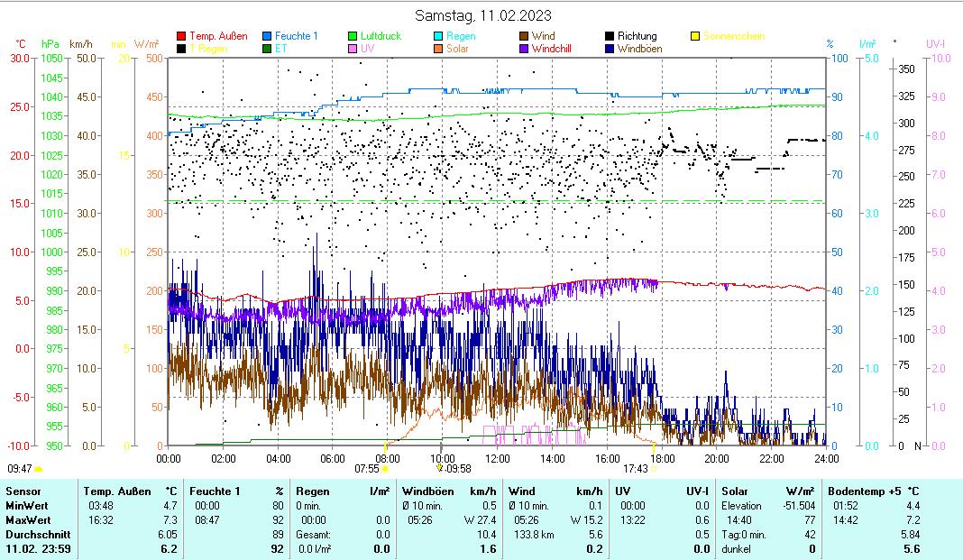Screen dimensions: 963x560
Task: Click the orange Solar legend square
Action: click(x=438, y=49)
